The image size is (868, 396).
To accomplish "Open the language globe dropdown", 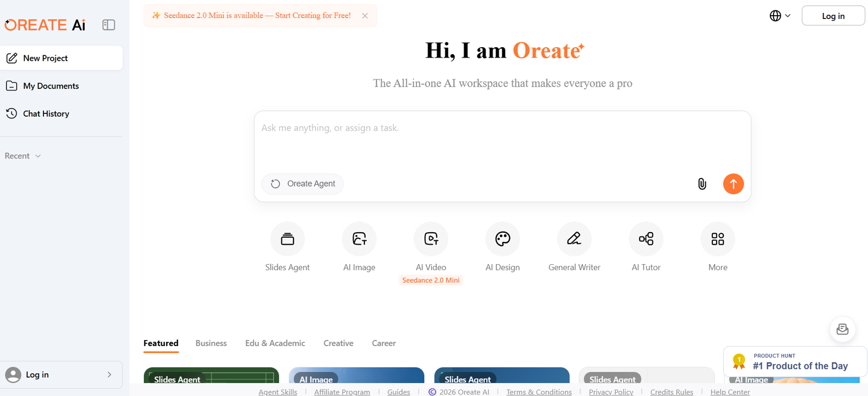I will 780,16.
